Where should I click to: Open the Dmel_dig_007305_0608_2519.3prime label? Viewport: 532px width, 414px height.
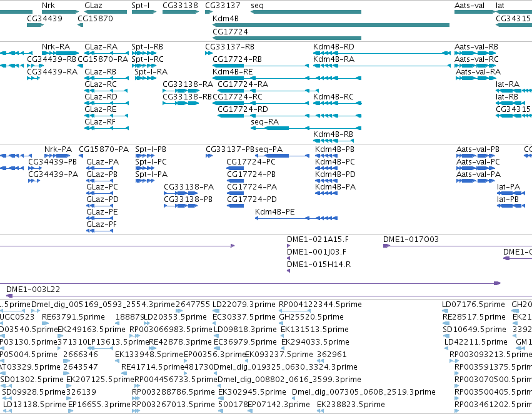click(x=364, y=392)
